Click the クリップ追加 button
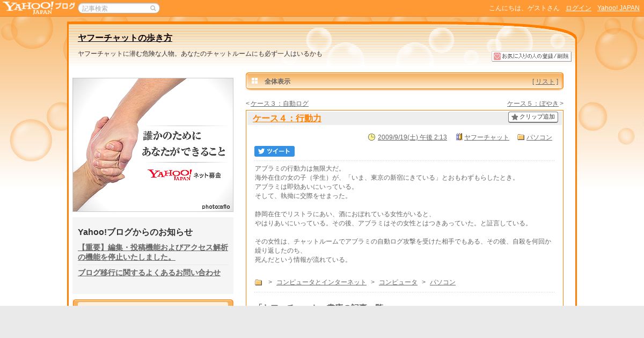The height and width of the screenshot is (338, 644). click(533, 117)
